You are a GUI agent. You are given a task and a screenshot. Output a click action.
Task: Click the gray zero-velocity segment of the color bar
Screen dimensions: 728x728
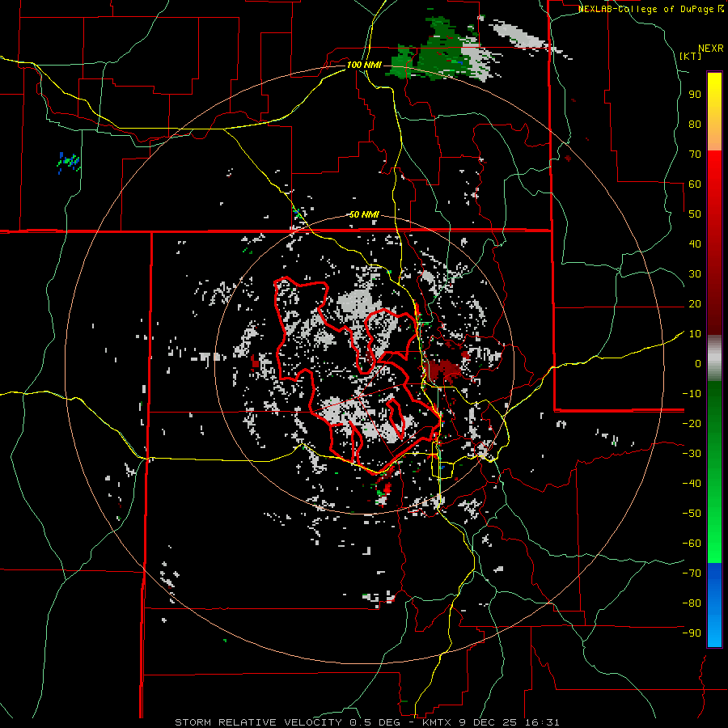click(714, 358)
